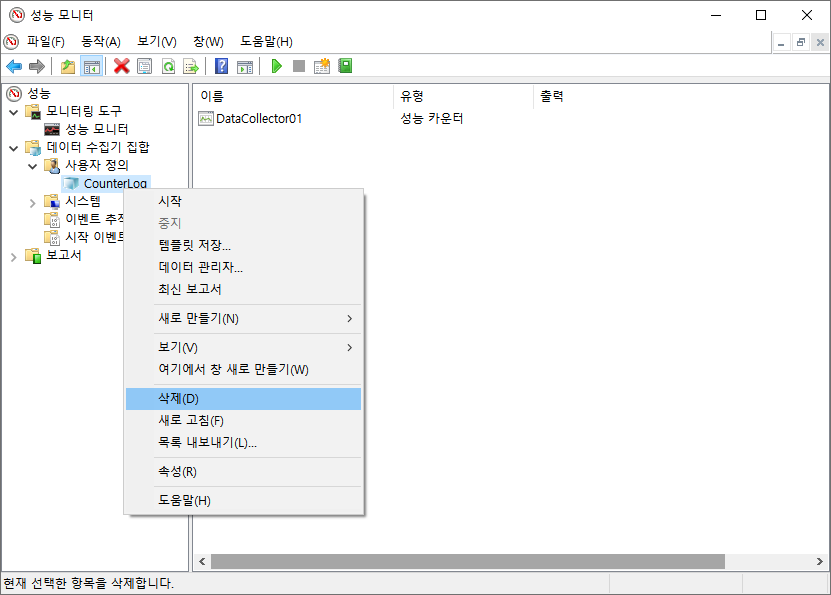The height and width of the screenshot is (595, 831).
Task: Choose 여기에서 창 새로 만들기(W)
Action: coord(244,369)
